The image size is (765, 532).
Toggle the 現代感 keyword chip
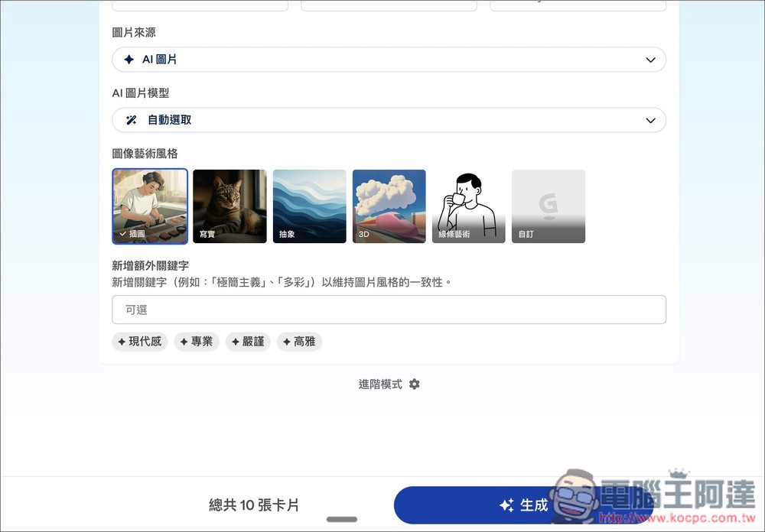pos(139,342)
